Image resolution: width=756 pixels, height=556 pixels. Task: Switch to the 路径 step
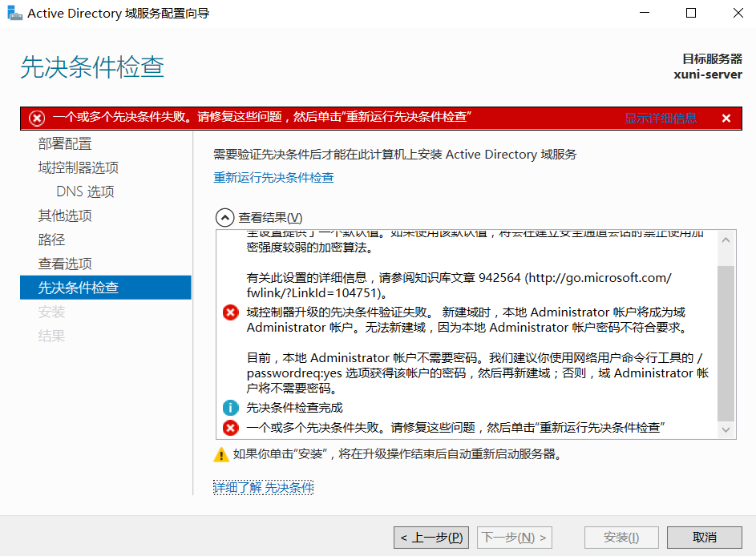tap(51, 240)
